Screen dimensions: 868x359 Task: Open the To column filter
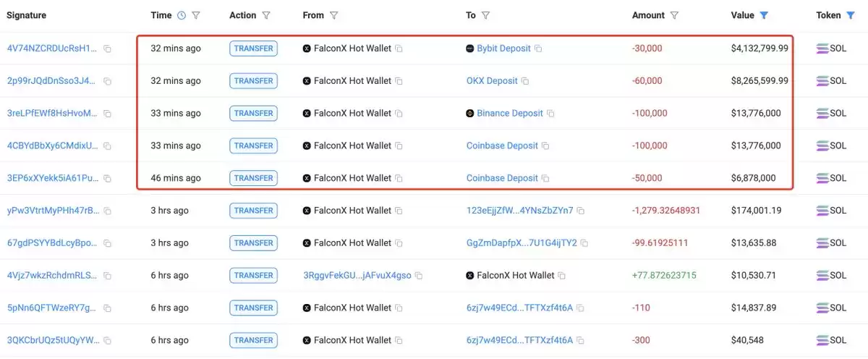click(485, 15)
